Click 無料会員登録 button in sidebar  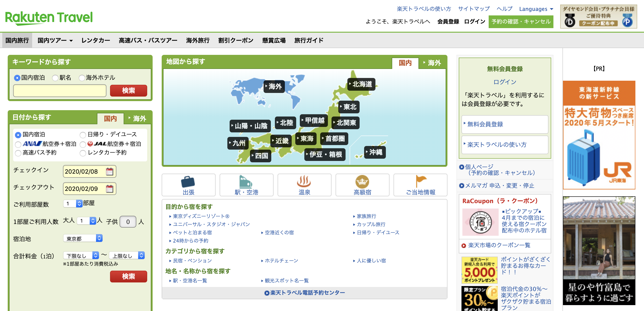pos(505,124)
